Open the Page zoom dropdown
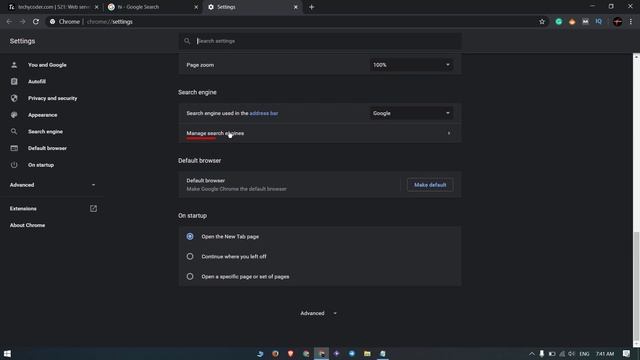The height and width of the screenshot is (360, 640). pos(411,65)
